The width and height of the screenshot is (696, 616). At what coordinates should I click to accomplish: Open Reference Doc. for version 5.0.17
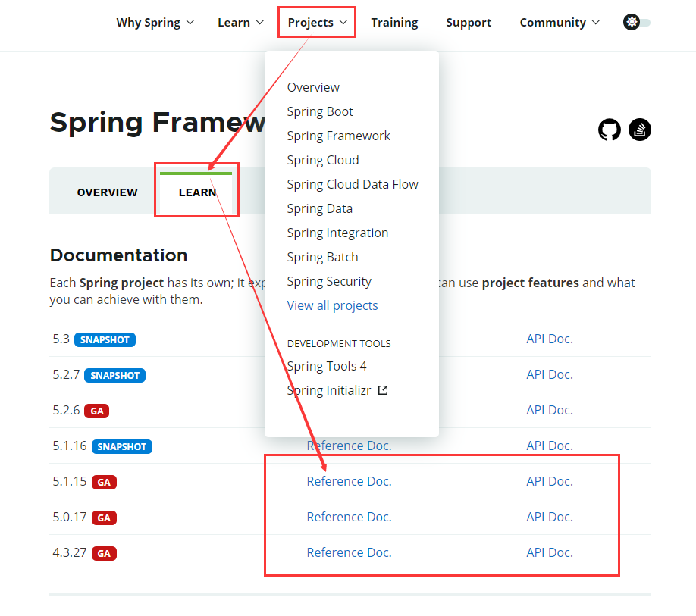[x=349, y=517]
